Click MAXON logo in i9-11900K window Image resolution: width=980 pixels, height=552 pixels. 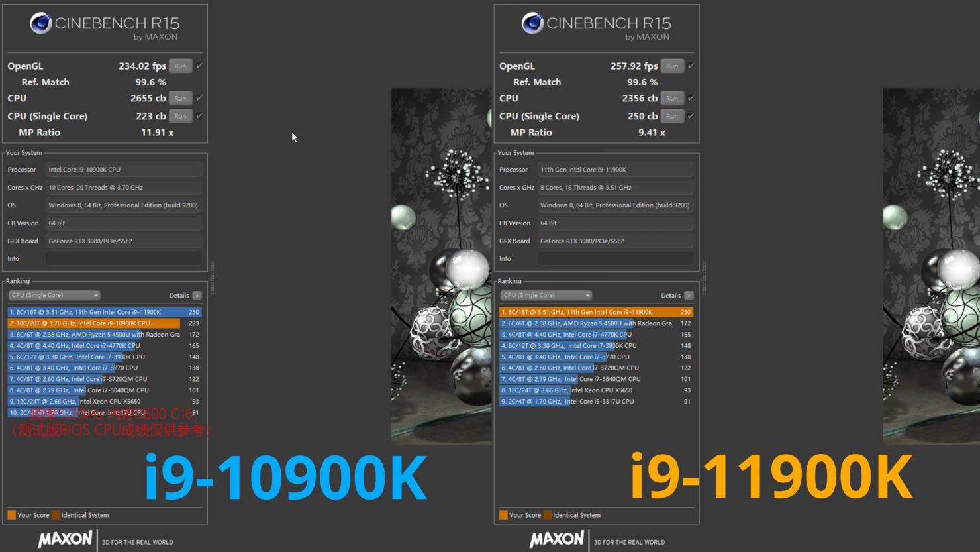point(557,539)
